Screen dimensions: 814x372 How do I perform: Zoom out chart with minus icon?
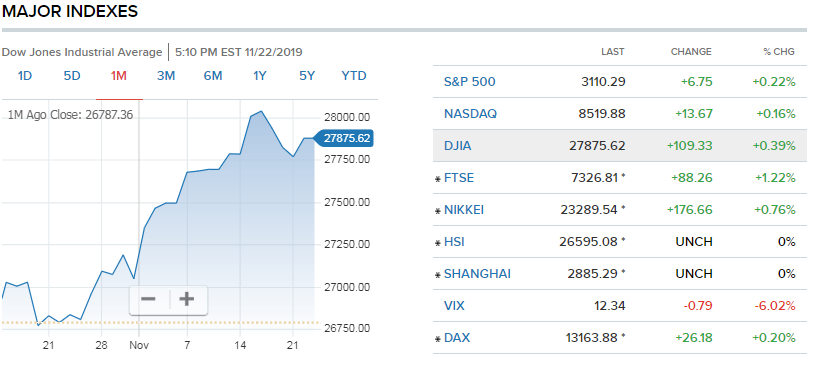[149, 299]
